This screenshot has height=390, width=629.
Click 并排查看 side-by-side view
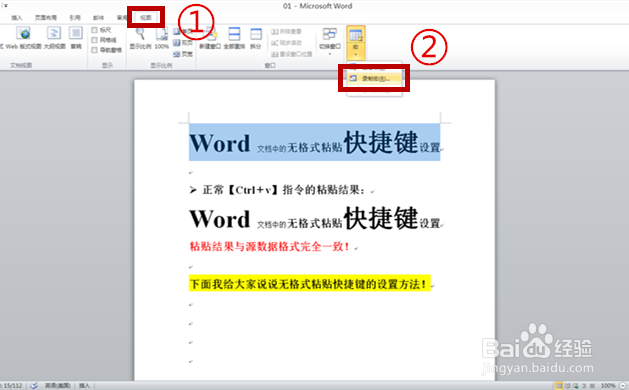286,31
